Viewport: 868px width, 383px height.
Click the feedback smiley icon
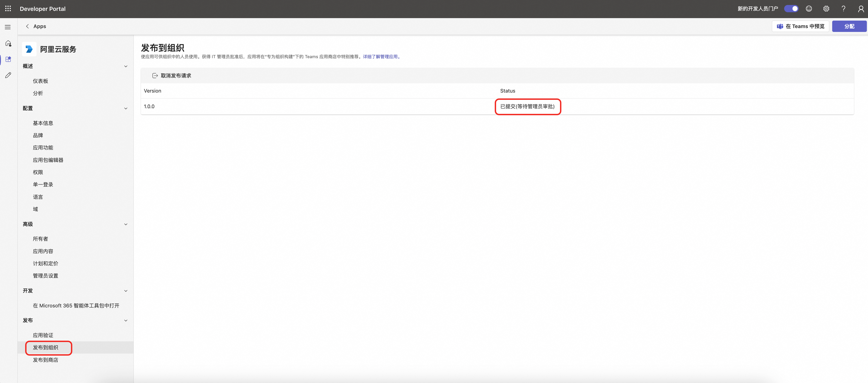tap(809, 9)
